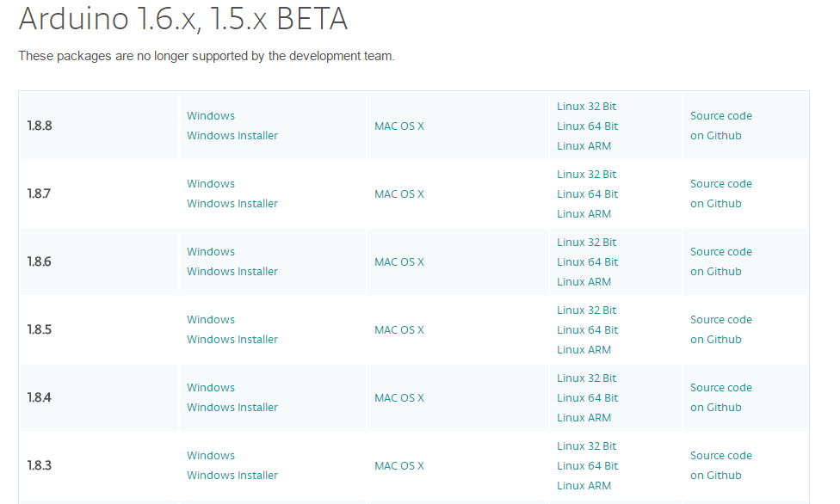The width and height of the screenshot is (840, 504).
Task: Visit Source code on Github for 1.8.5
Action: (x=721, y=329)
